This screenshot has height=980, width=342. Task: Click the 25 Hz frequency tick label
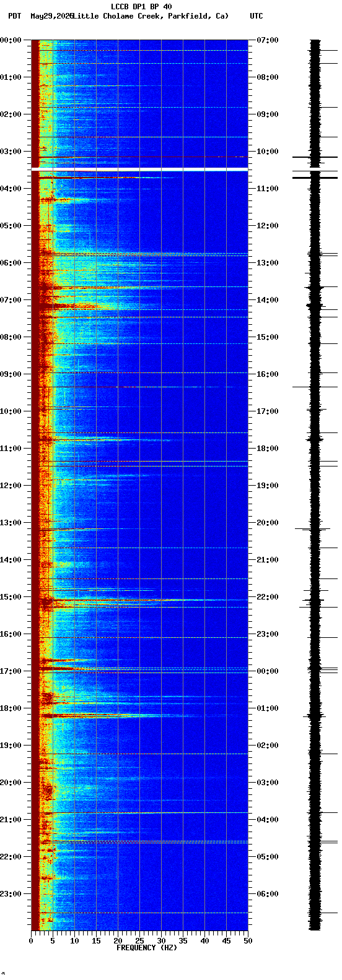(139, 941)
